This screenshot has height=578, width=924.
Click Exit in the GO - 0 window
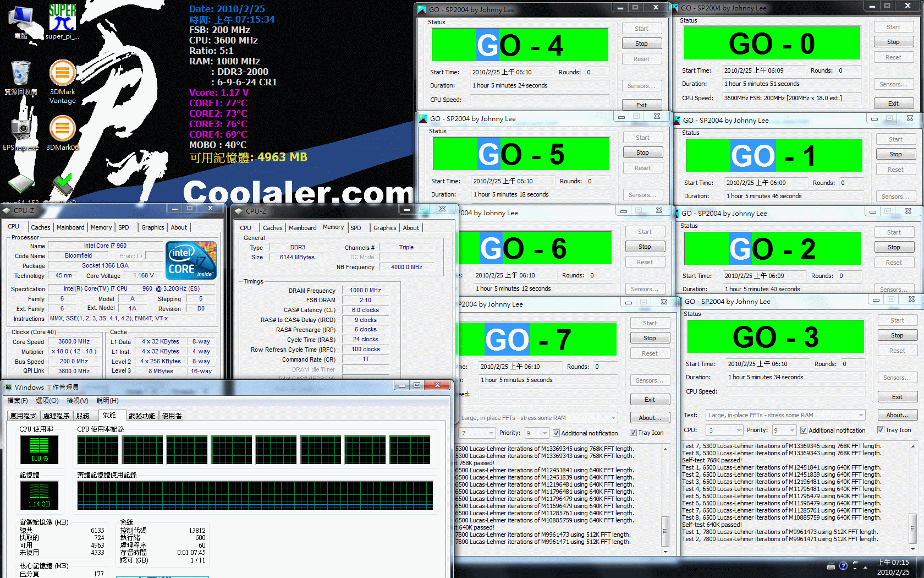(893, 103)
